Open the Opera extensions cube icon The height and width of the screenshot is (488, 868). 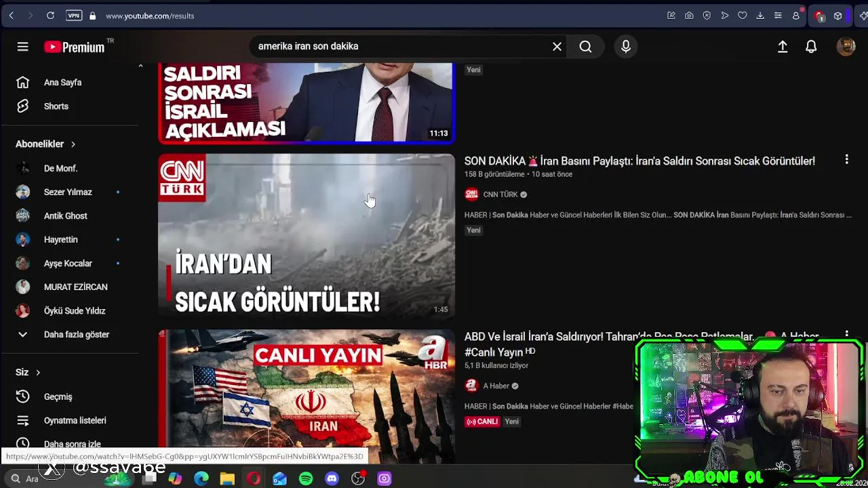838,16
